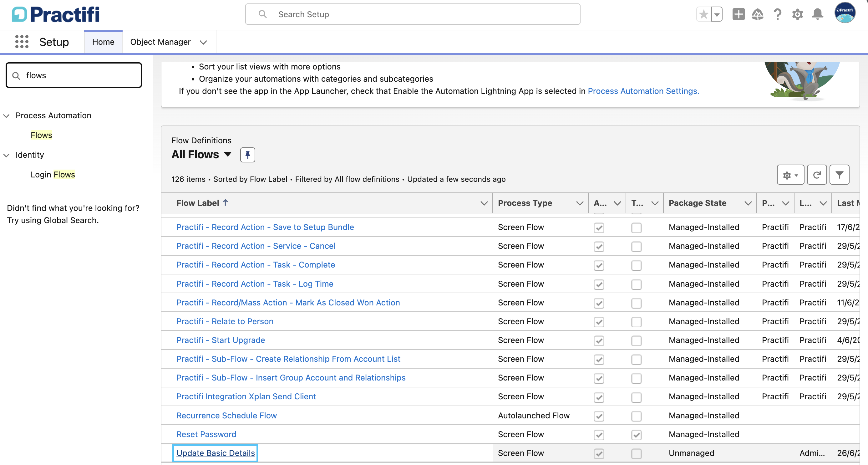Open List View Controls gear menu
The height and width of the screenshot is (465, 868).
coord(790,175)
